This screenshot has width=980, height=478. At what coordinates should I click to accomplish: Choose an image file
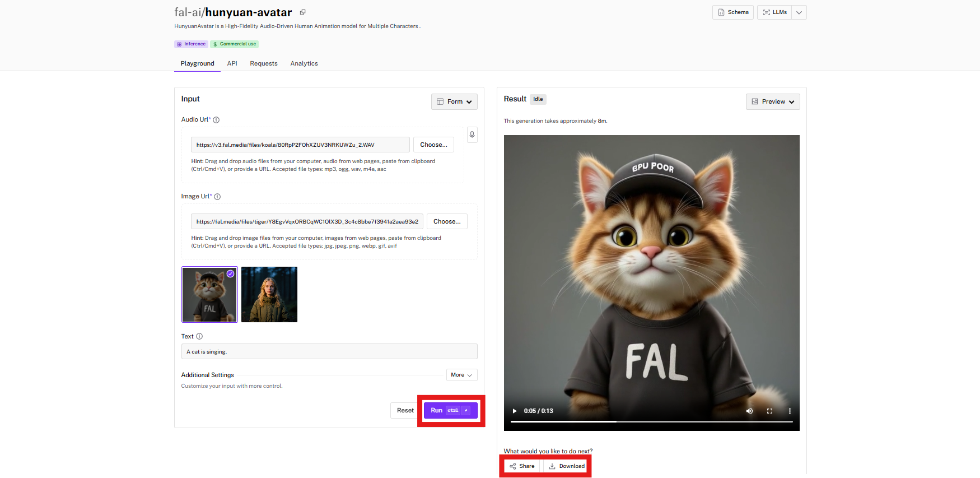coord(447,221)
